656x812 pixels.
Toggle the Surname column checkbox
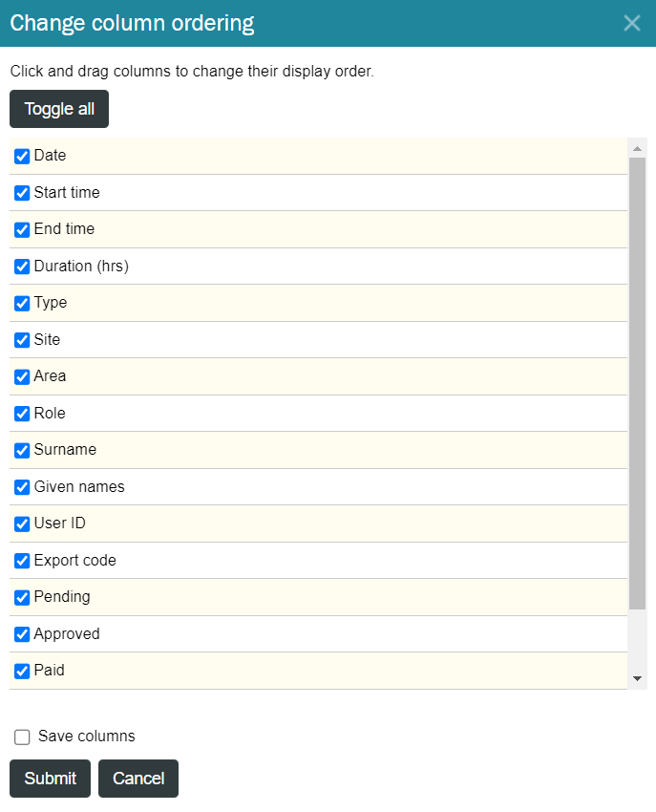click(x=22, y=450)
